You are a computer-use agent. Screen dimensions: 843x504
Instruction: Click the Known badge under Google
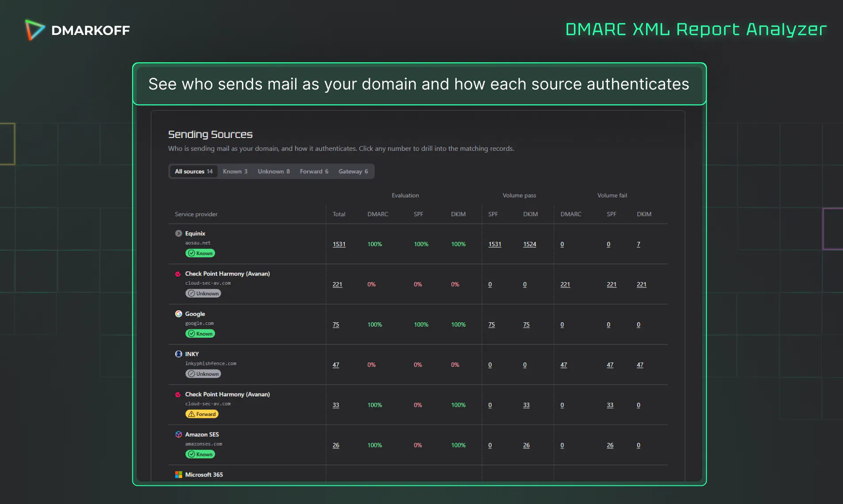point(200,334)
